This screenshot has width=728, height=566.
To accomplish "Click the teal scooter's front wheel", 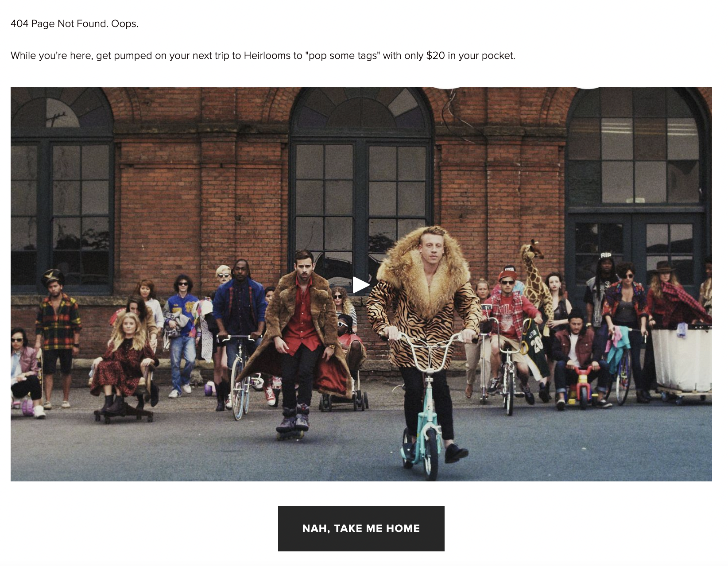I will (x=431, y=458).
